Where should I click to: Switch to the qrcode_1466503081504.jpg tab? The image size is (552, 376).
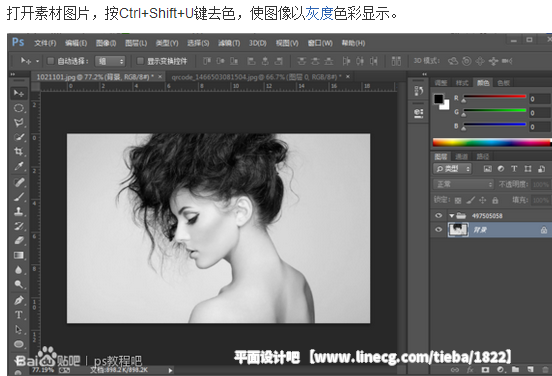[258, 76]
